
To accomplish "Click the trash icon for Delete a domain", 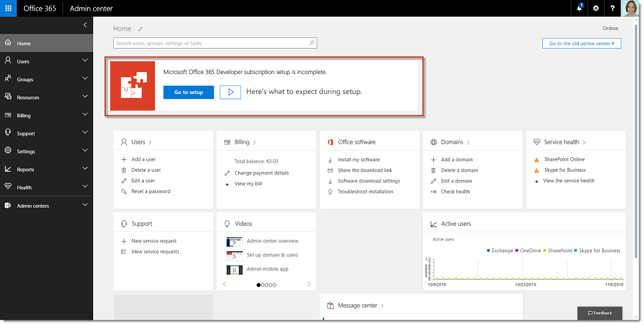I will pos(433,170).
